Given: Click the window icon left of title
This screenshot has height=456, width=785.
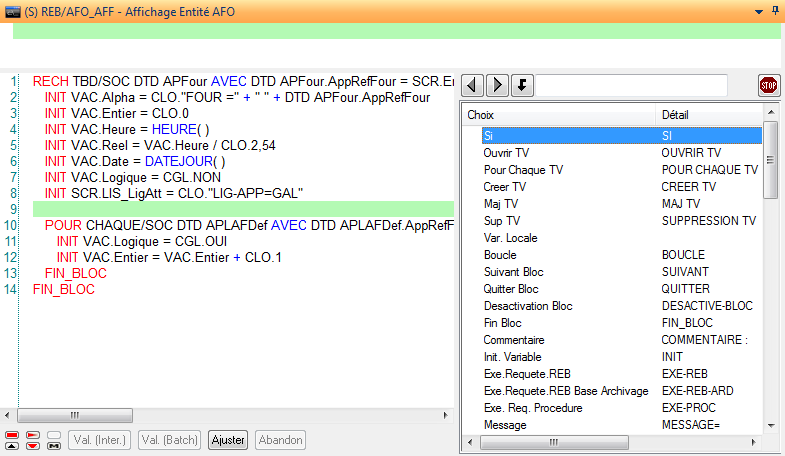Looking at the screenshot, I should point(12,10).
